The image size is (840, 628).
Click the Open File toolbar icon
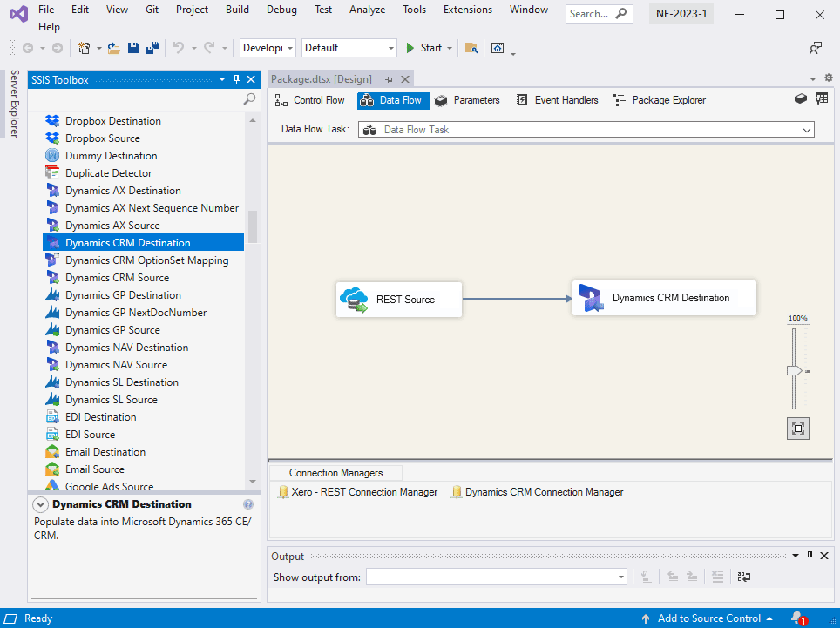(x=113, y=48)
